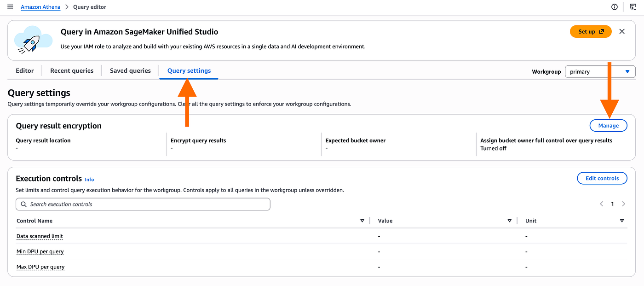
Task: Click the Data scanned limit row label
Action: 40,236
